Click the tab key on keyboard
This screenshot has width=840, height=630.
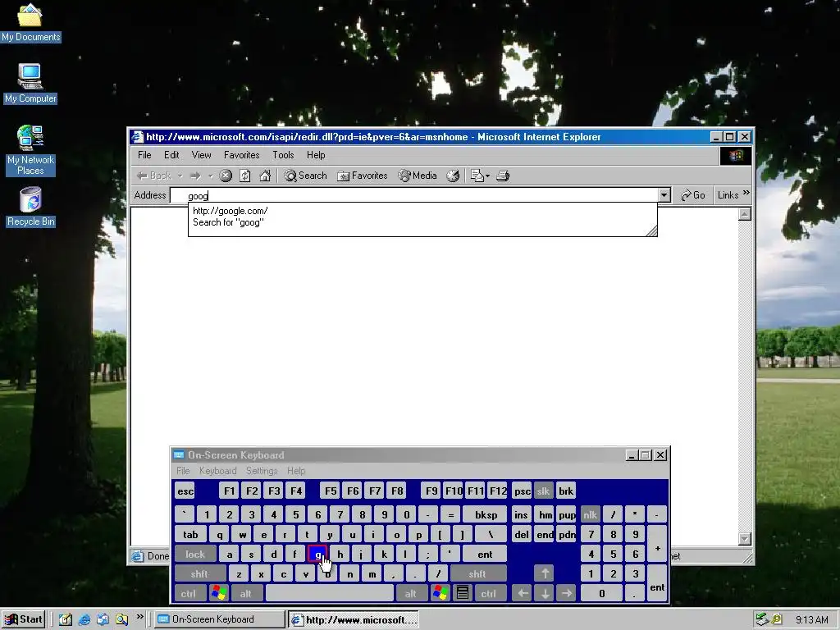pos(190,535)
